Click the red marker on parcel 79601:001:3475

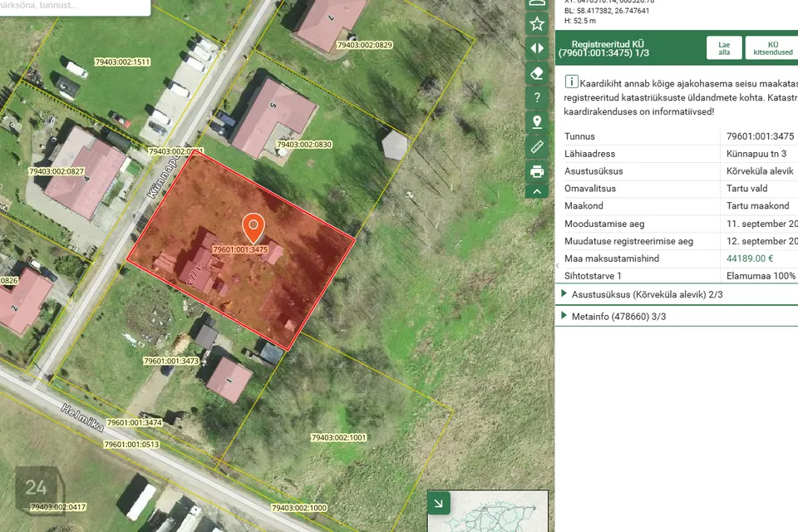click(x=253, y=226)
